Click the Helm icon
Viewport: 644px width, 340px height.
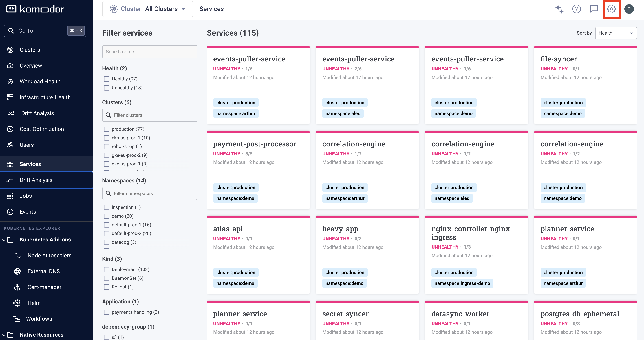coord(17,303)
